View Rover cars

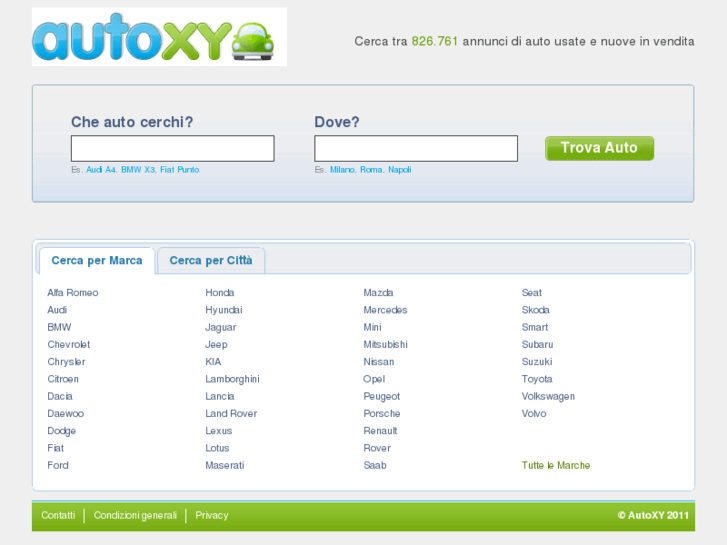pos(377,448)
